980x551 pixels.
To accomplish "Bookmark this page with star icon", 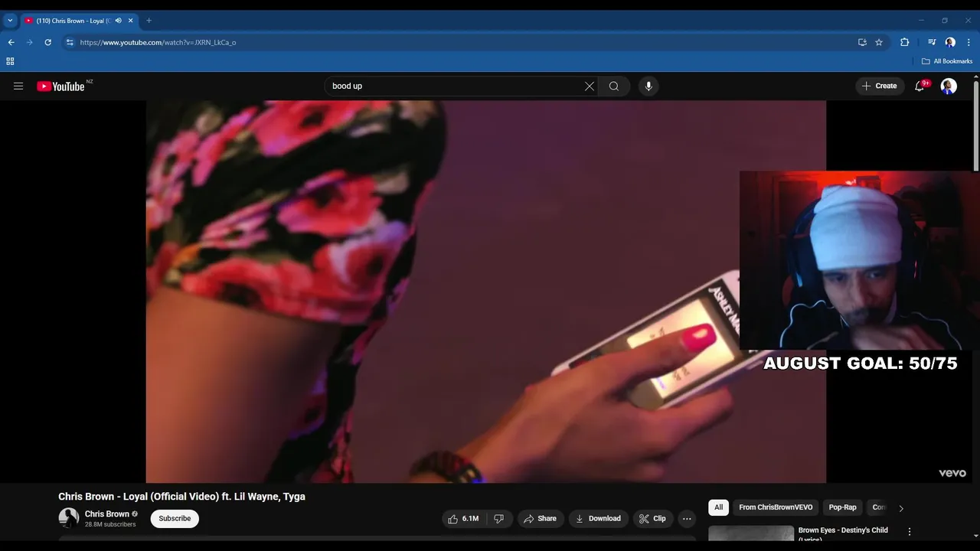I will click(x=879, y=42).
